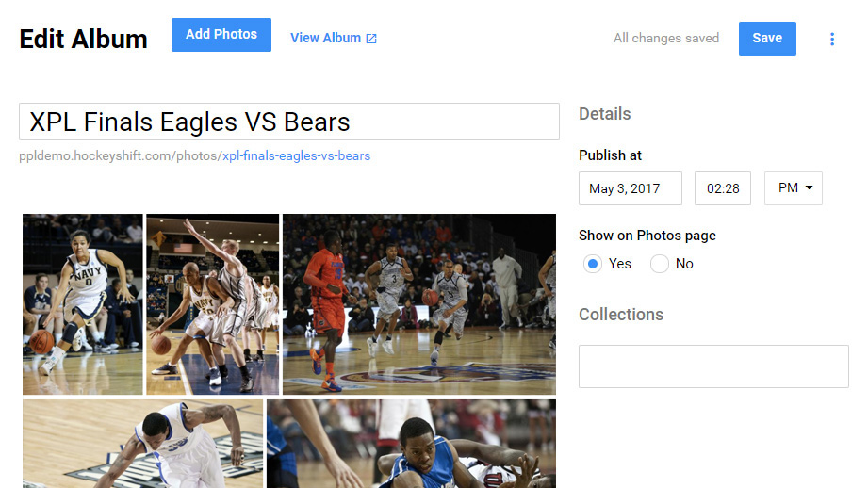Open the three-dot more options menu
This screenshot has height=488, width=868.
tap(832, 39)
